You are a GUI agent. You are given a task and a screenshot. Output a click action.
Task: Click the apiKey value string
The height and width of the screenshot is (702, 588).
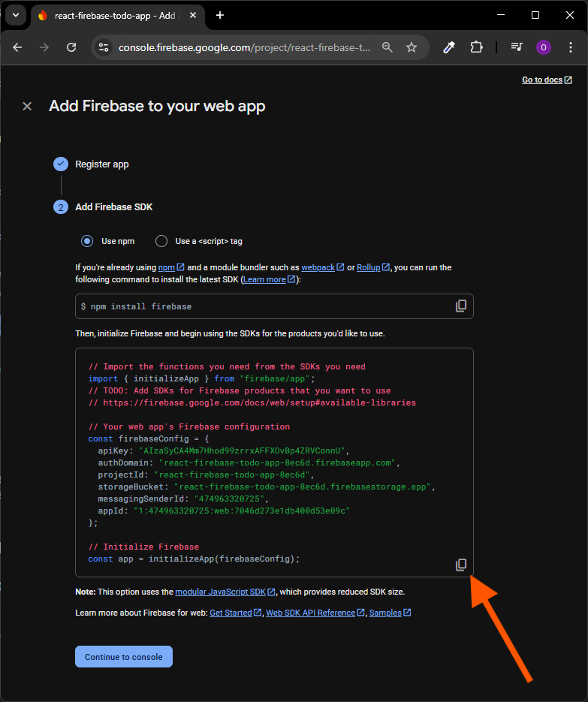(242, 450)
